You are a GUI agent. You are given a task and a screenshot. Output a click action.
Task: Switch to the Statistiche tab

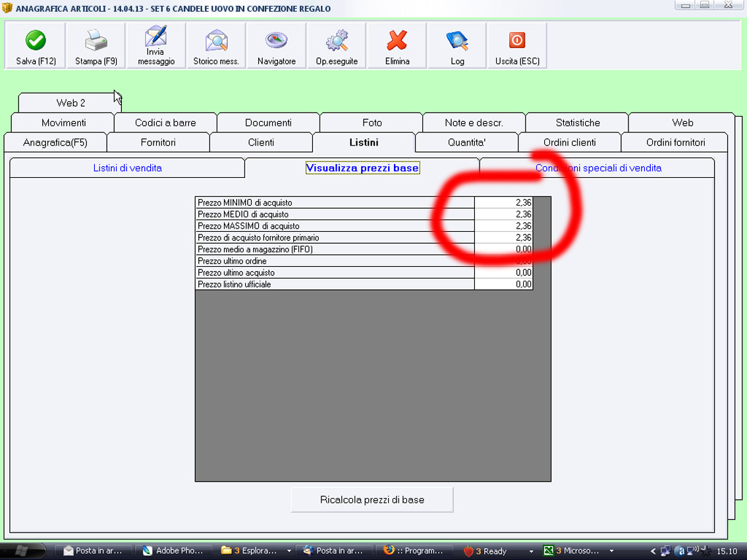[x=578, y=123]
